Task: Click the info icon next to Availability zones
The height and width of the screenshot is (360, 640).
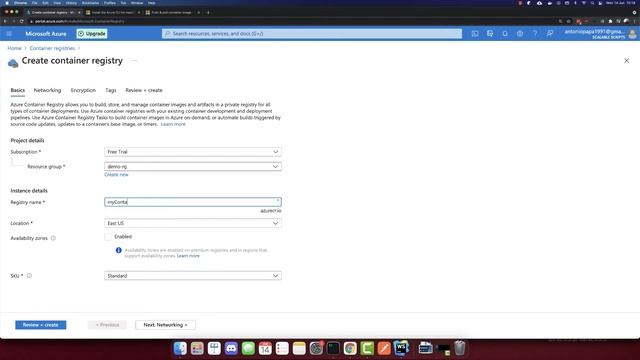Action: pyautogui.click(x=53, y=238)
